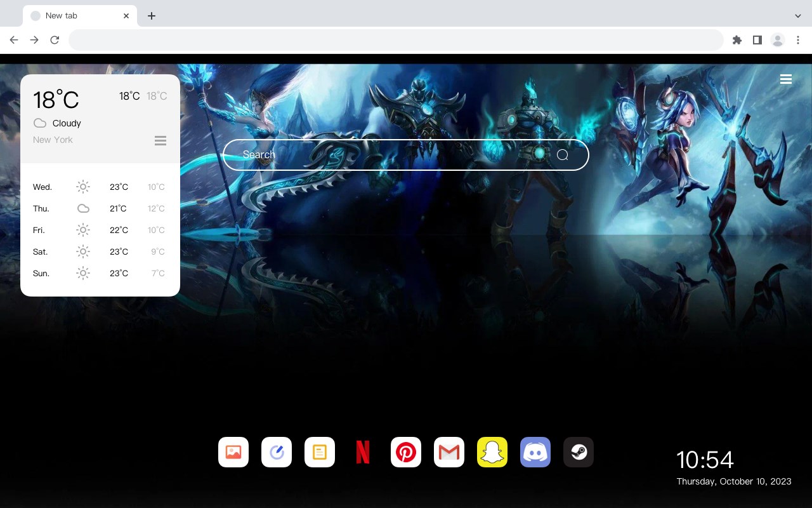Open the page hamburger menu at top right
Viewport: 812px width, 508px height.
(786, 79)
